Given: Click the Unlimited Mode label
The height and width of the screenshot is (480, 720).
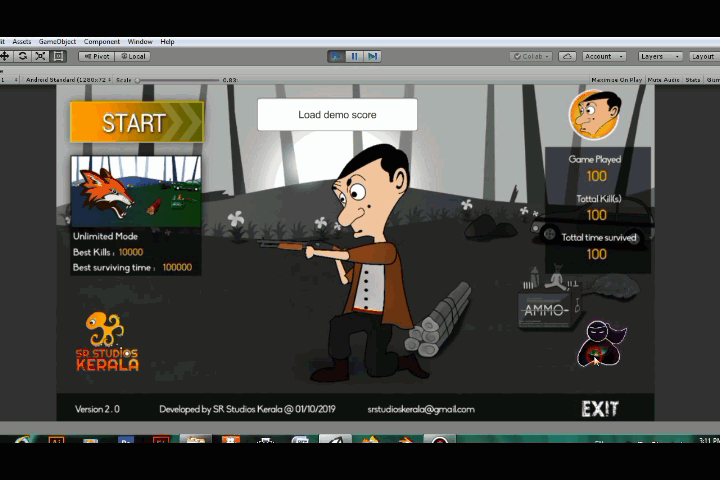Looking at the screenshot, I should click(105, 236).
